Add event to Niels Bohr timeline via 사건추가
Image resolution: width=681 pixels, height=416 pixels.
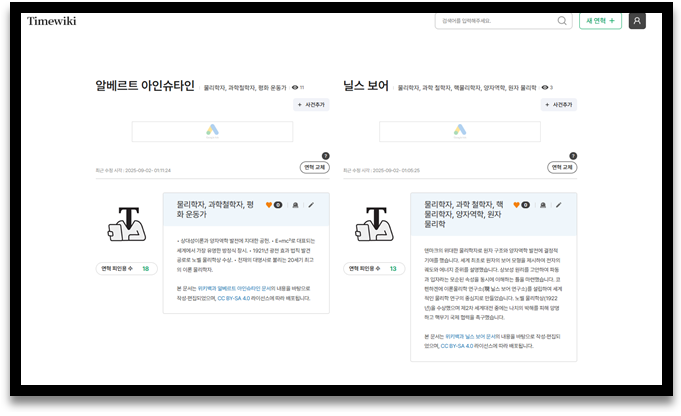pos(559,104)
